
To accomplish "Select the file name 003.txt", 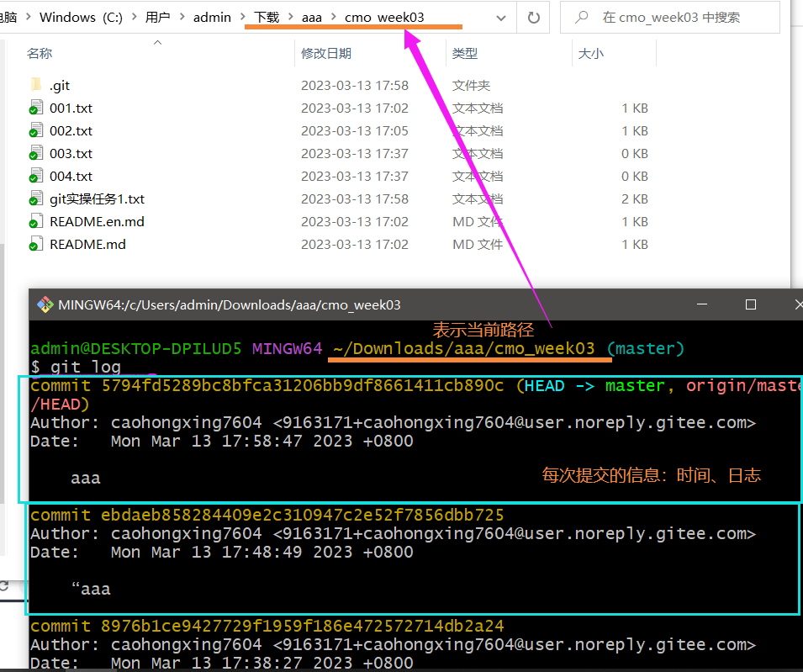I will (x=71, y=154).
